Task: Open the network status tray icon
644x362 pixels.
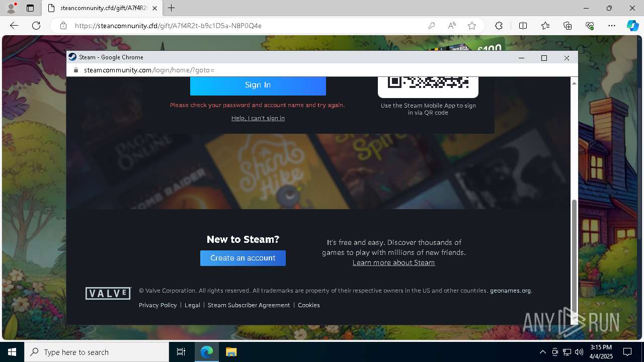Action: point(567,352)
